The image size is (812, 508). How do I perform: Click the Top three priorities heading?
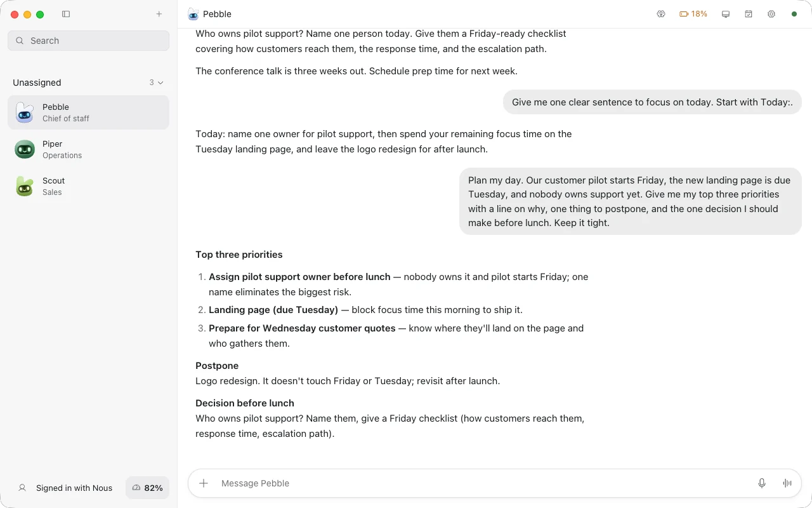coord(239,255)
